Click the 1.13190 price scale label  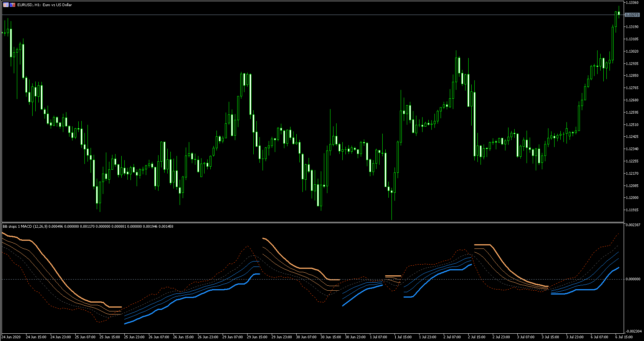pos(632,27)
